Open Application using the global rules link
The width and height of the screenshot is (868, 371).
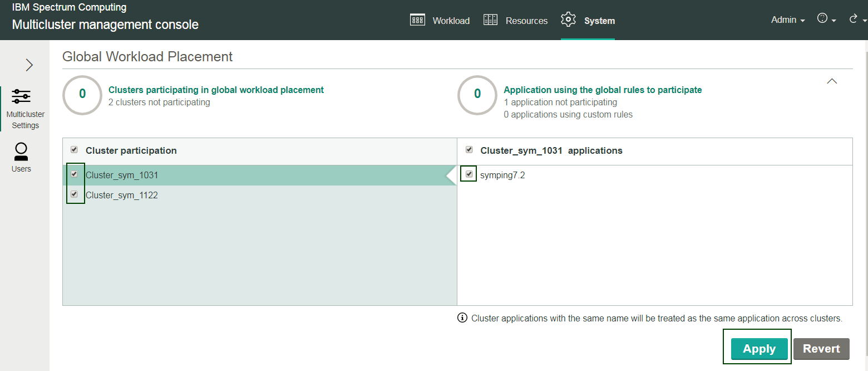[603, 90]
